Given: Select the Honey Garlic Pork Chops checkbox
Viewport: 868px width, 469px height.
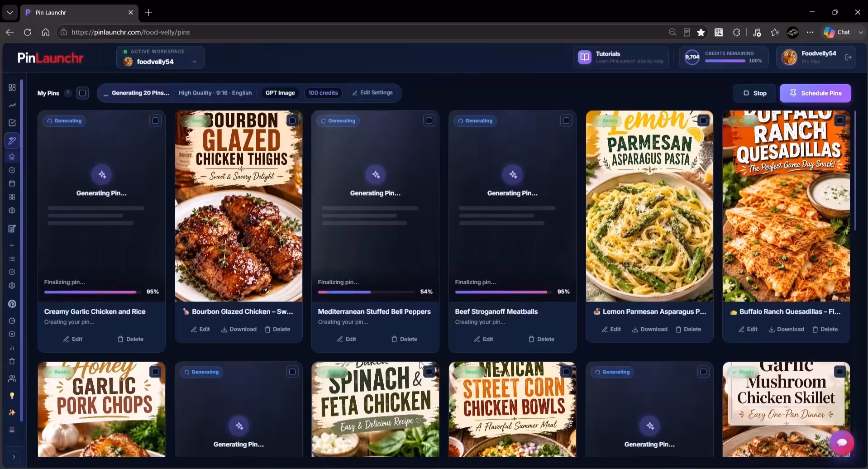Looking at the screenshot, I should [x=155, y=372].
